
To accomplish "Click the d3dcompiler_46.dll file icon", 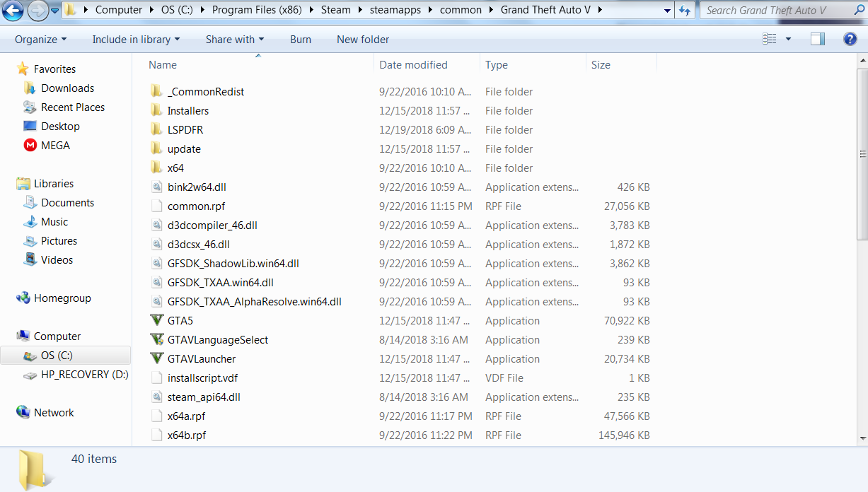I will (157, 225).
